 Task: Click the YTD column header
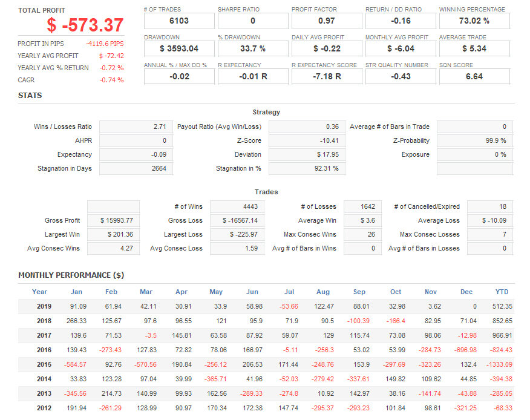[502, 292]
